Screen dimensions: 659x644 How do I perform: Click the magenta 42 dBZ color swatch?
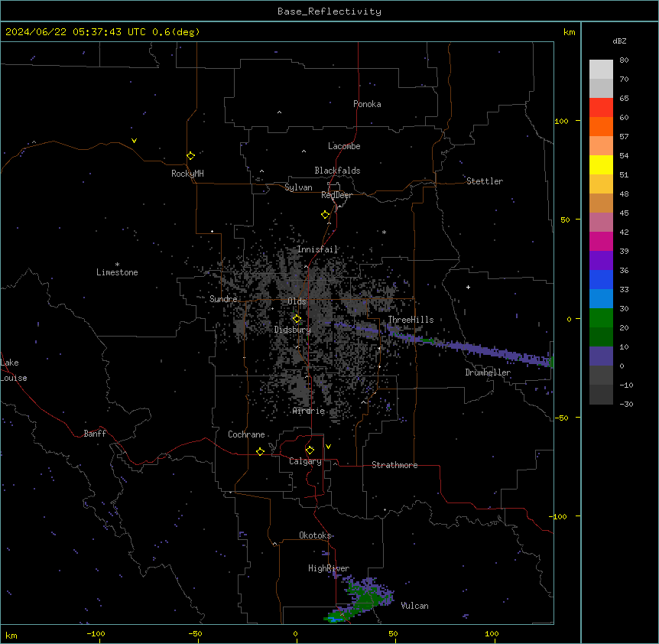[x=601, y=241]
